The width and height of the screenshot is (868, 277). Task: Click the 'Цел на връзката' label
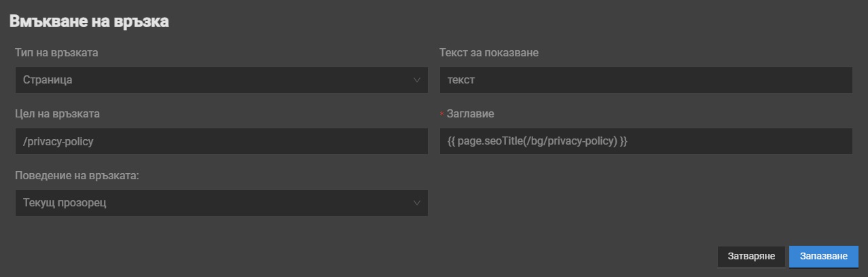coord(57,113)
